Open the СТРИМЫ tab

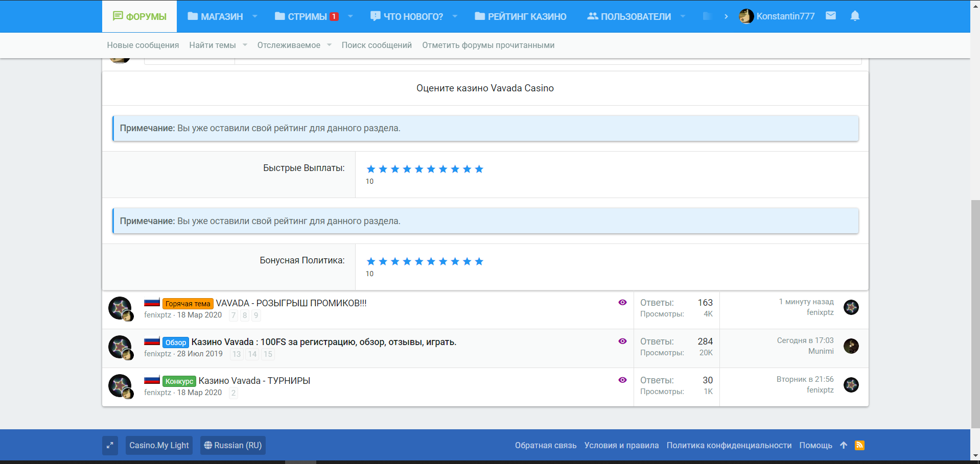coord(307,16)
